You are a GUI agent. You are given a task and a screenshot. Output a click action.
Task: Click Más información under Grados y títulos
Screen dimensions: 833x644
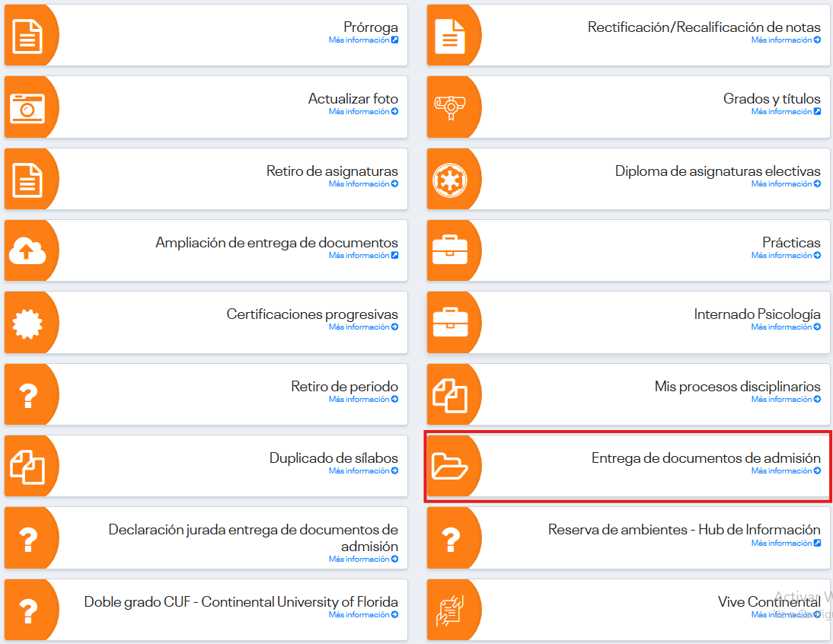(785, 112)
